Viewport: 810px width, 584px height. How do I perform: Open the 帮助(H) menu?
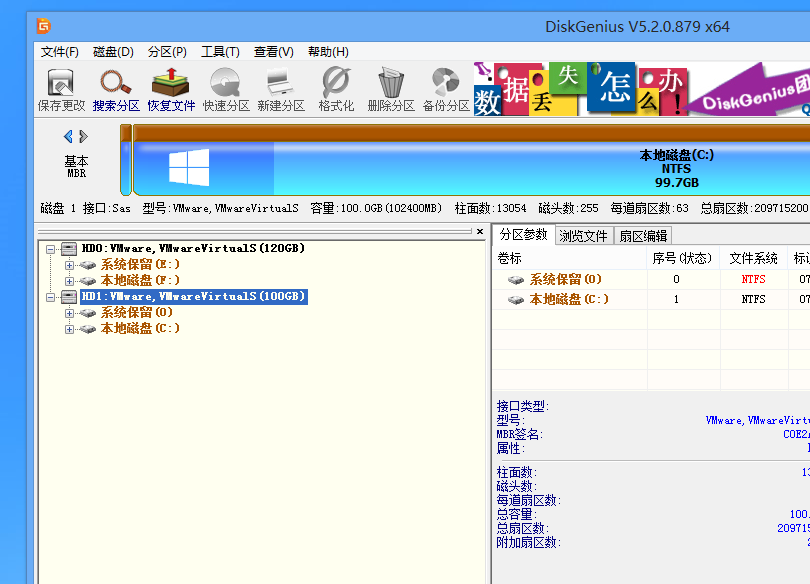328,52
